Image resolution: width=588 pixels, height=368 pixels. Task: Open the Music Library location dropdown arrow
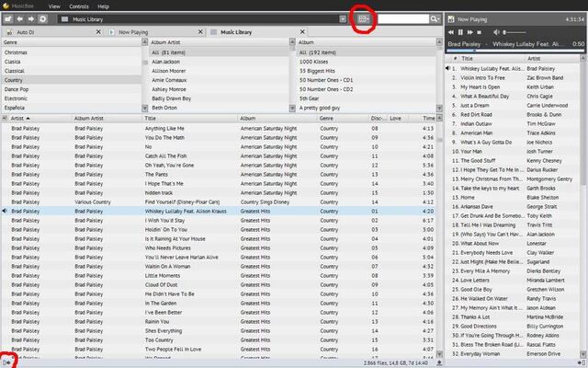(x=343, y=18)
